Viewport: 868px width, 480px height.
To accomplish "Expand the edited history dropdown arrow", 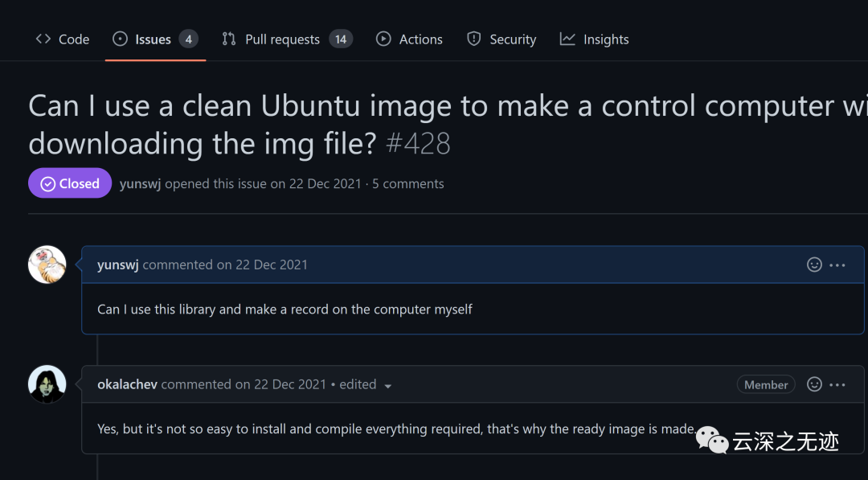I will tap(388, 386).
